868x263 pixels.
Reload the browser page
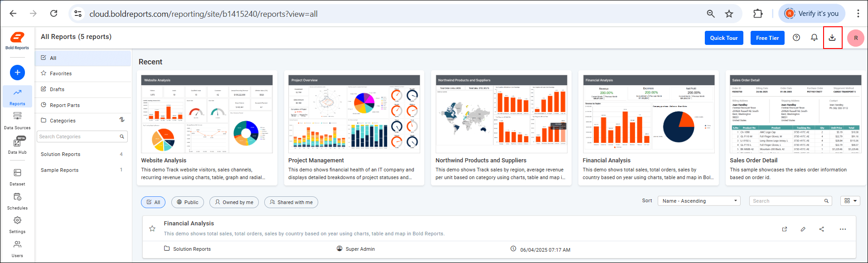coord(53,14)
